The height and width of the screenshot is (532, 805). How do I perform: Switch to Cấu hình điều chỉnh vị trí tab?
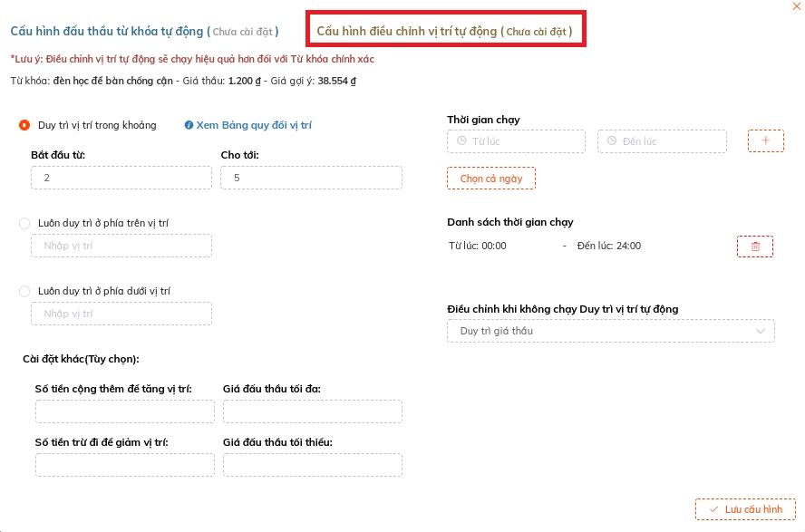444,32
